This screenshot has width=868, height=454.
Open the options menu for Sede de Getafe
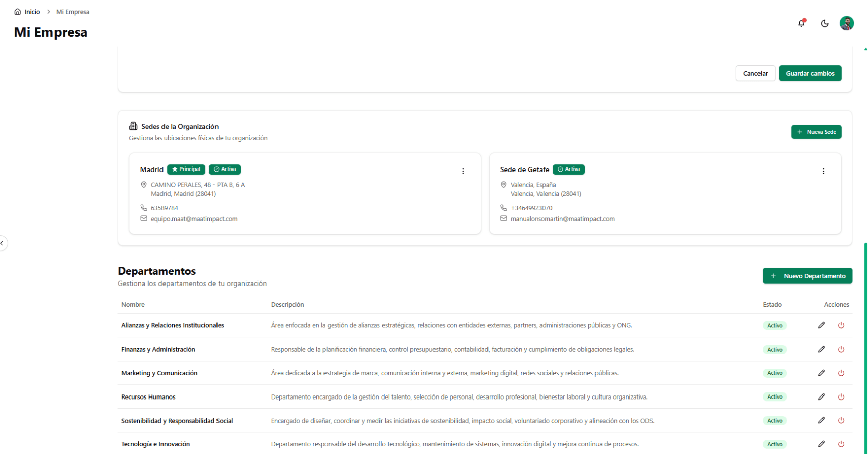(824, 171)
